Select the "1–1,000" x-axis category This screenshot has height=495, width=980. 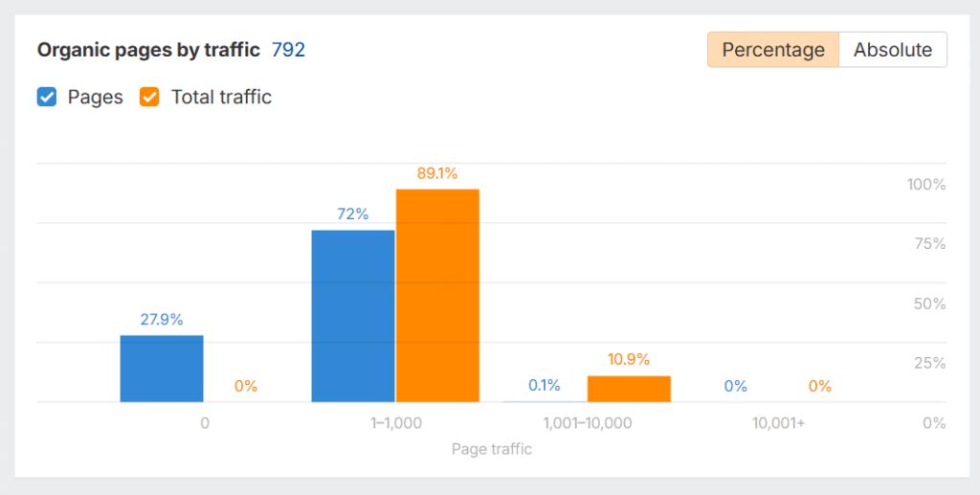pyautogui.click(x=395, y=422)
